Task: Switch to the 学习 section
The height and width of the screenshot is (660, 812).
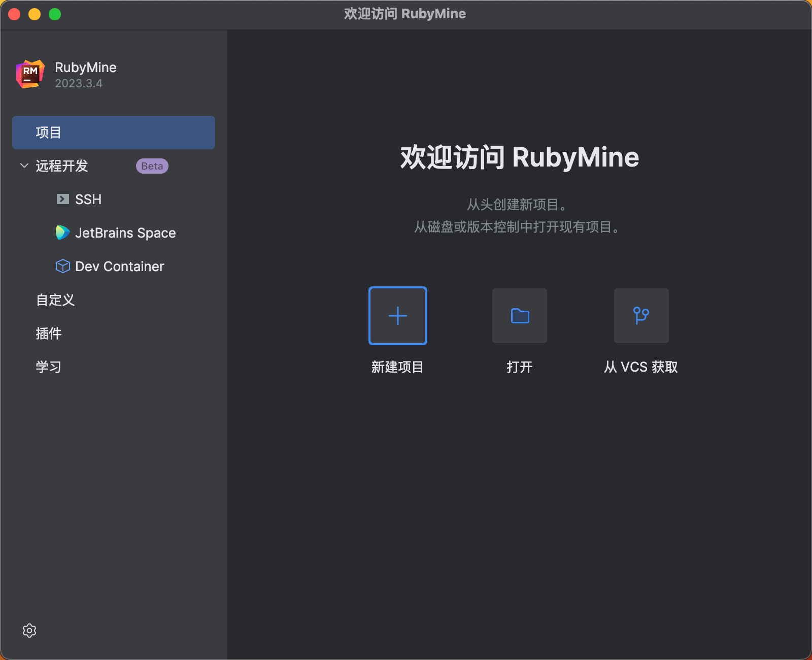Action: pos(49,367)
